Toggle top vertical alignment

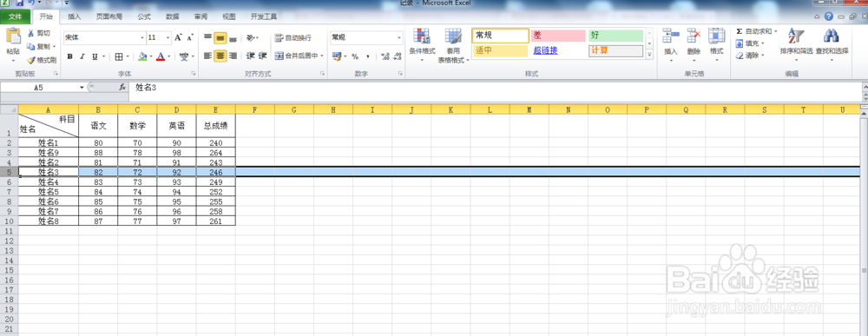pyautogui.click(x=207, y=37)
